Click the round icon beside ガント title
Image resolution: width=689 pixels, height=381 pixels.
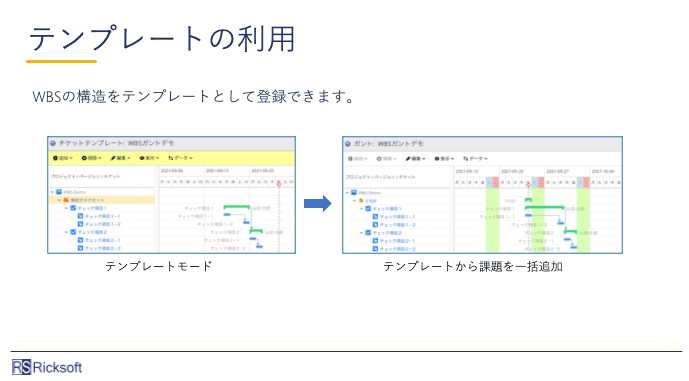(348, 144)
